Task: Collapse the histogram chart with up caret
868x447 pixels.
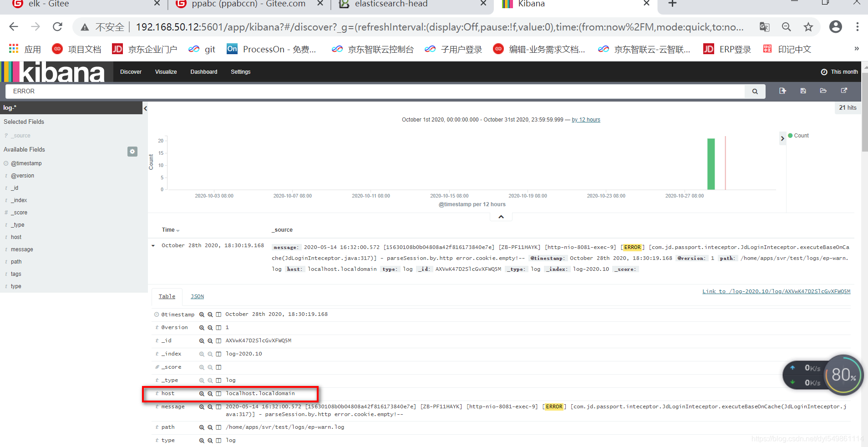Action: click(501, 217)
